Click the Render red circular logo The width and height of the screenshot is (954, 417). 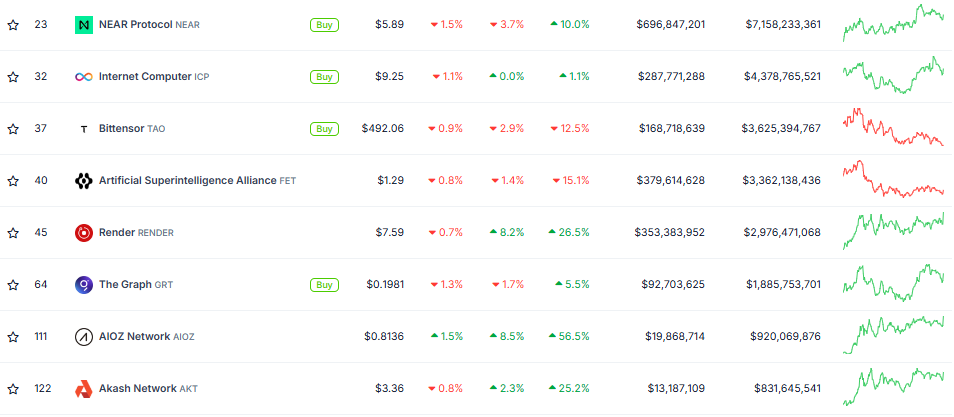[83, 233]
